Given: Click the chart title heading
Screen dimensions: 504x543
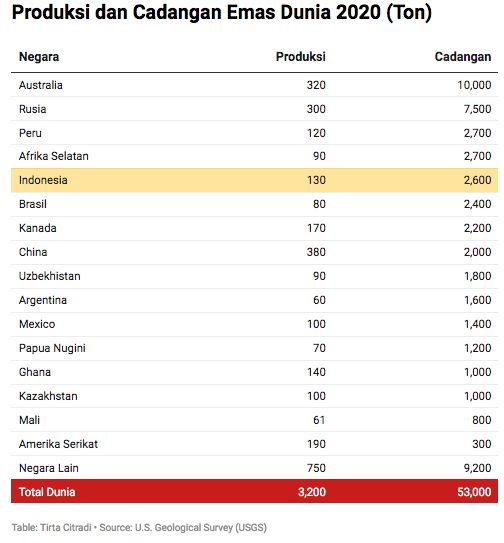Looking at the screenshot, I should [222, 12].
